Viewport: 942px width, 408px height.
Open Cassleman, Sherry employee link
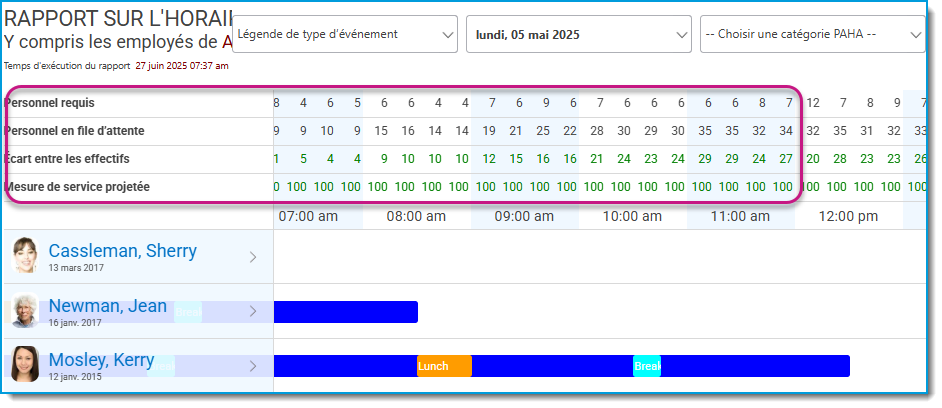pos(123,251)
